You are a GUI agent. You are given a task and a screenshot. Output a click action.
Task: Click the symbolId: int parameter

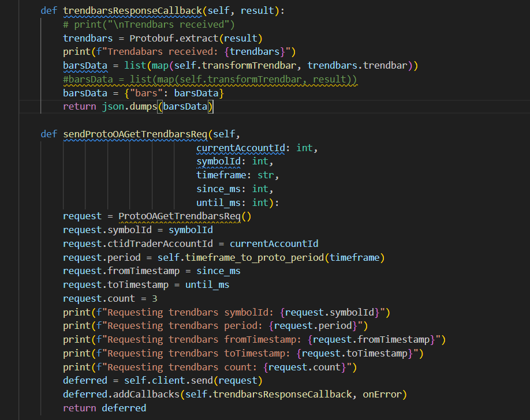click(234, 162)
